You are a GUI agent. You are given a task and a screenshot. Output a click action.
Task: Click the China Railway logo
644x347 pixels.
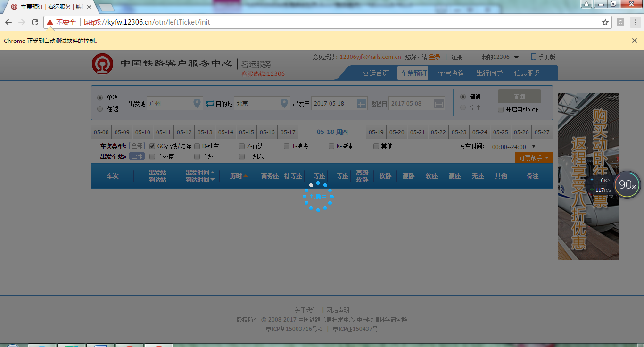click(x=102, y=64)
